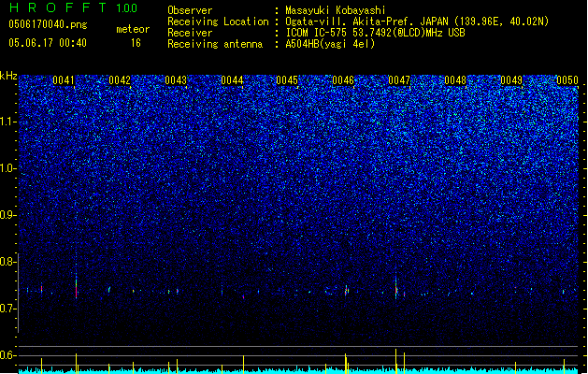
Task: Click the 0.6 frequency axis label
Action: pos(8,355)
